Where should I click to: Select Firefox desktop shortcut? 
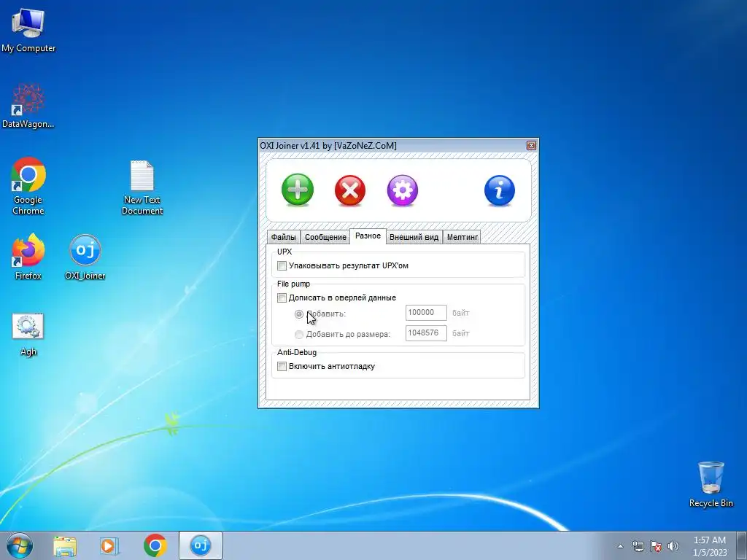pyautogui.click(x=28, y=257)
